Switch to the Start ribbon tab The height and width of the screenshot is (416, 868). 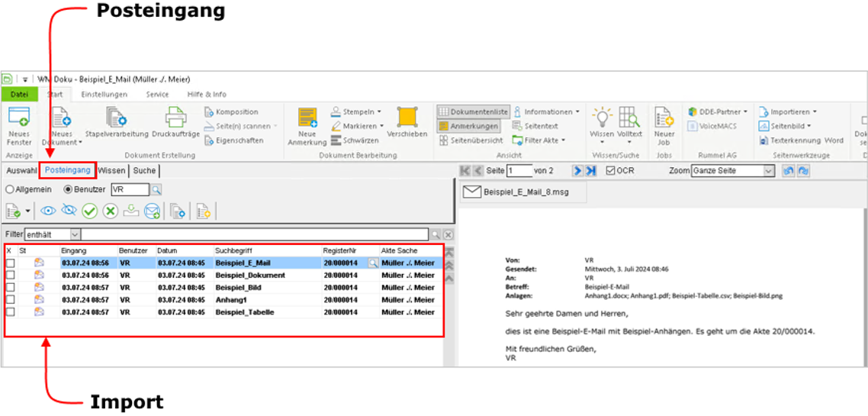56,94
